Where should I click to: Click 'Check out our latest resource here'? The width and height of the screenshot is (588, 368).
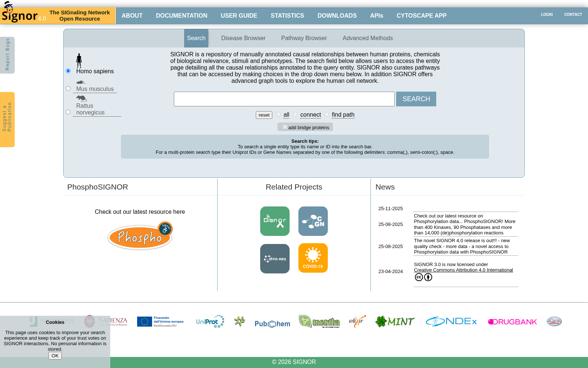[x=140, y=212]
